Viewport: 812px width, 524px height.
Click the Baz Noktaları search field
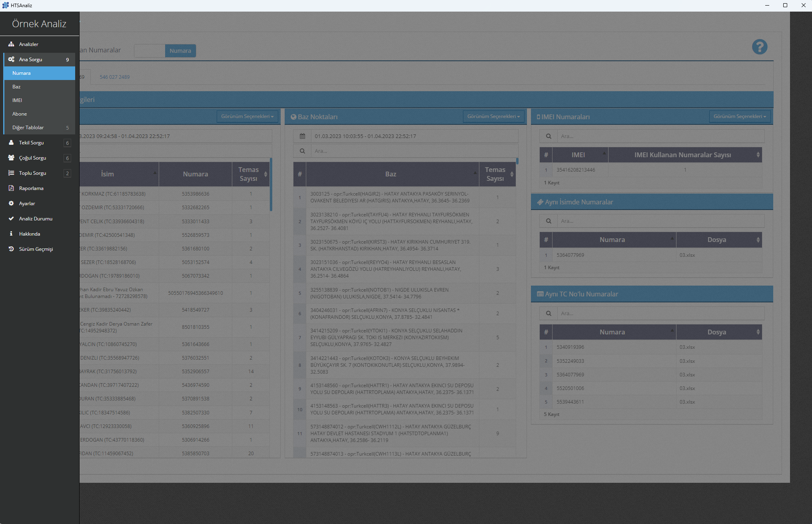tap(415, 151)
